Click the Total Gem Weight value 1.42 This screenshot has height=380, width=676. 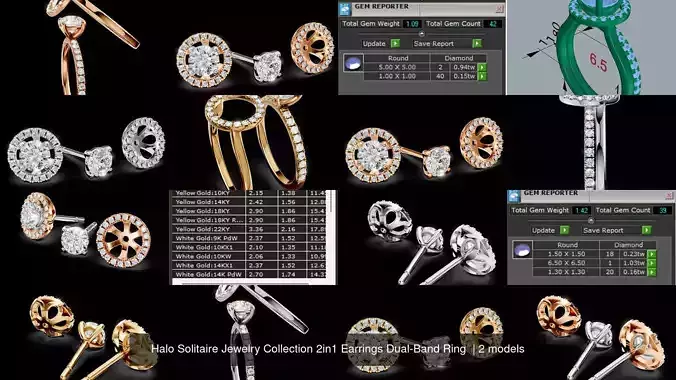(x=582, y=210)
